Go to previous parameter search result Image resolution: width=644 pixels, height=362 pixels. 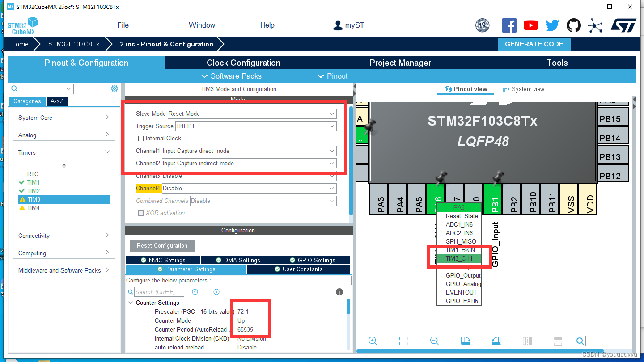click(195, 292)
